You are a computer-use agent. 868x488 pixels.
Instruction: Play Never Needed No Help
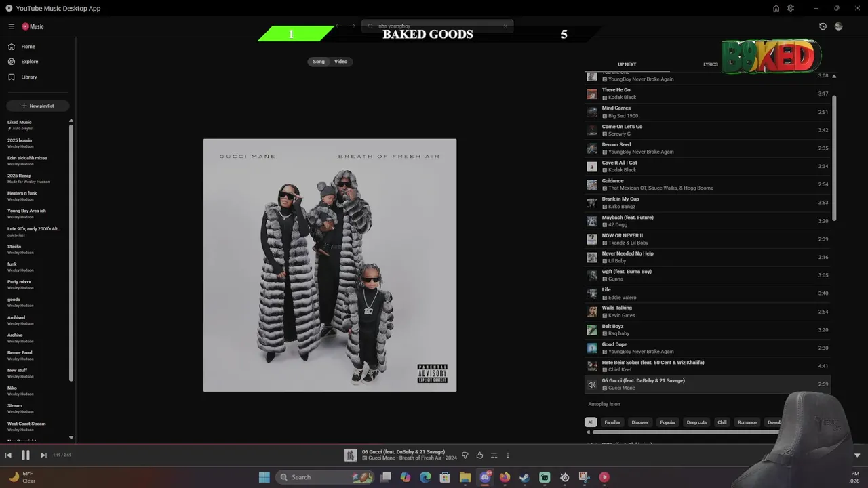point(707,257)
